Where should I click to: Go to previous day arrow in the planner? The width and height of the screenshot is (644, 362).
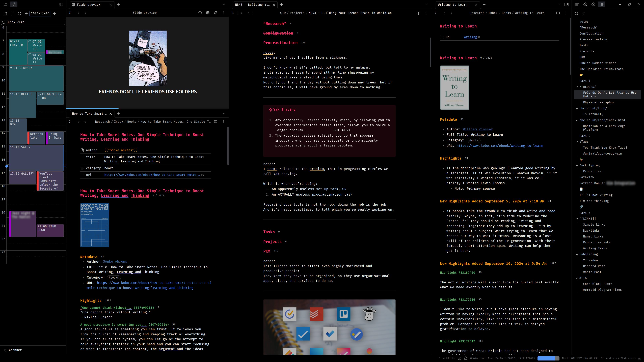coord(26,13)
